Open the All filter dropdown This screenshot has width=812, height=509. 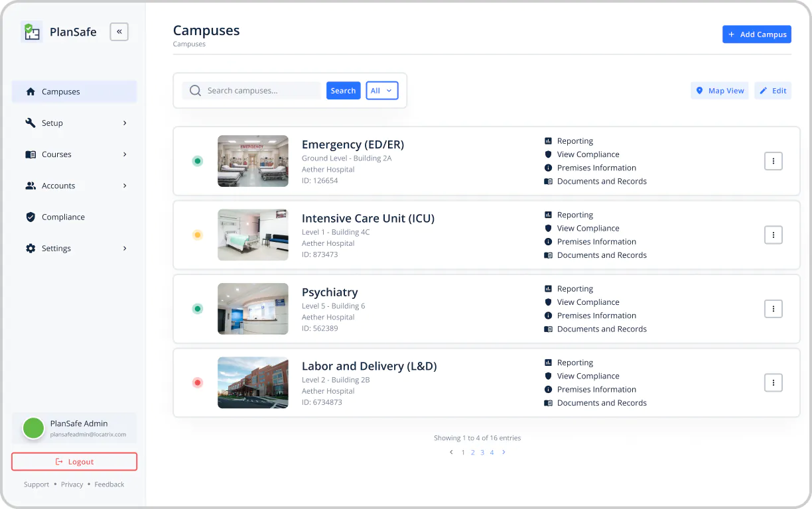coord(382,90)
